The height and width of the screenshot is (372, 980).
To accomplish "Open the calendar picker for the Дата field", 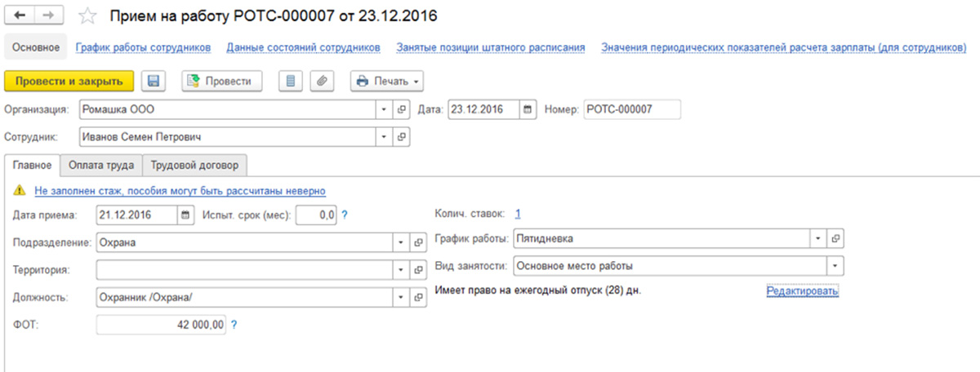I will (x=528, y=109).
